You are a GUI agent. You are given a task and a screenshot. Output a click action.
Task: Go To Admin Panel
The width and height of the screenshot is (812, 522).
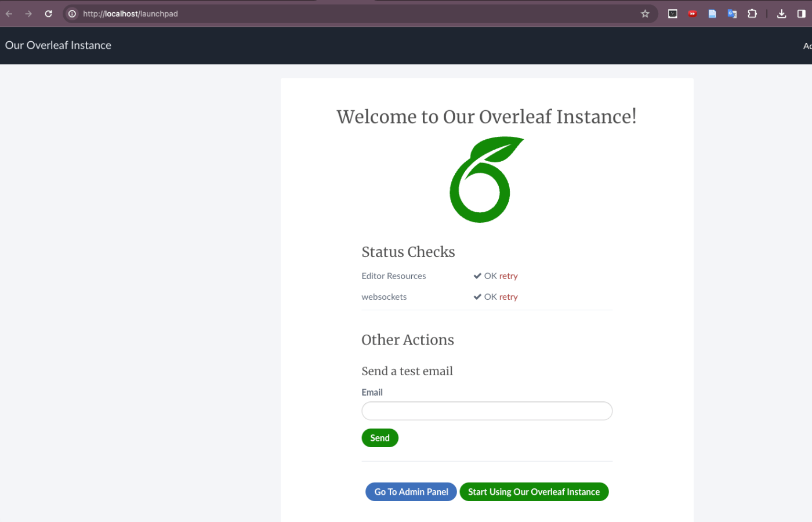pyautogui.click(x=411, y=492)
